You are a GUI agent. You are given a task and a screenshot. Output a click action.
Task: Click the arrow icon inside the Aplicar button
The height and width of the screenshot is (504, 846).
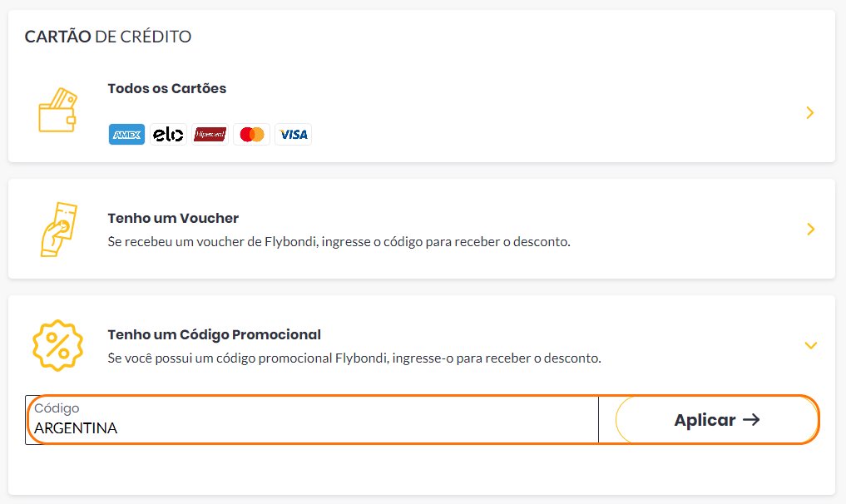(x=751, y=419)
